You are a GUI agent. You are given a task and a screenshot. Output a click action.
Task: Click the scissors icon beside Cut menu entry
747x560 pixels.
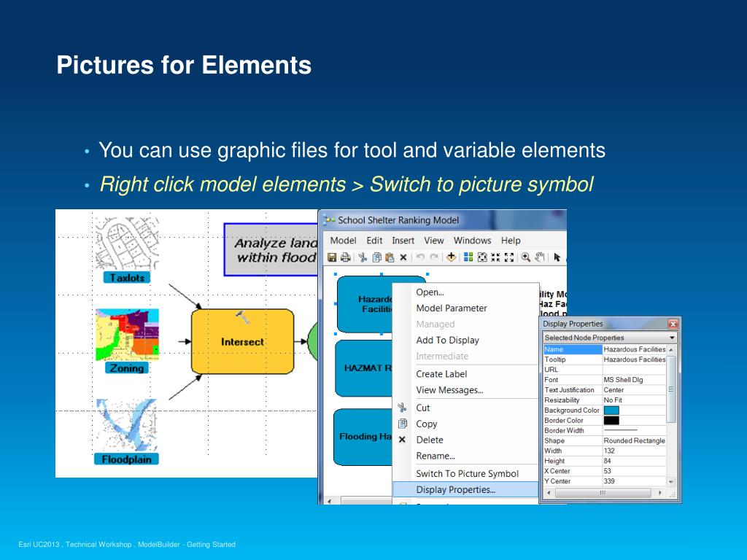coord(402,408)
